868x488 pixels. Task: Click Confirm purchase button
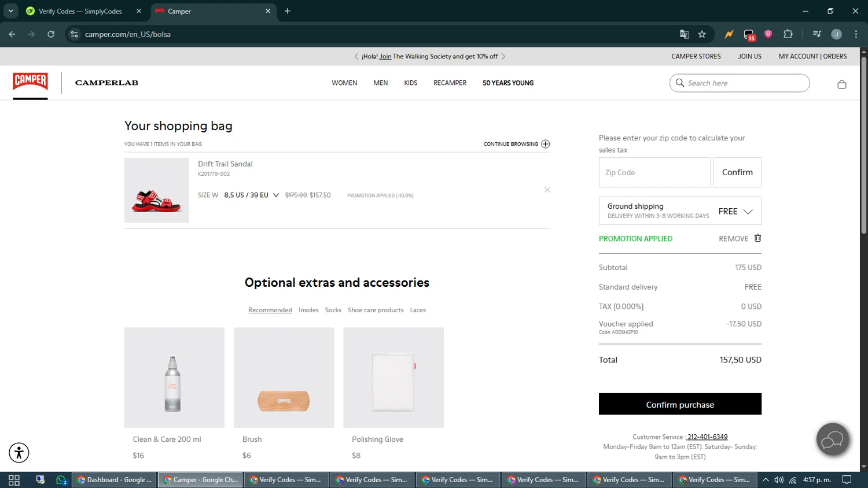point(680,404)
